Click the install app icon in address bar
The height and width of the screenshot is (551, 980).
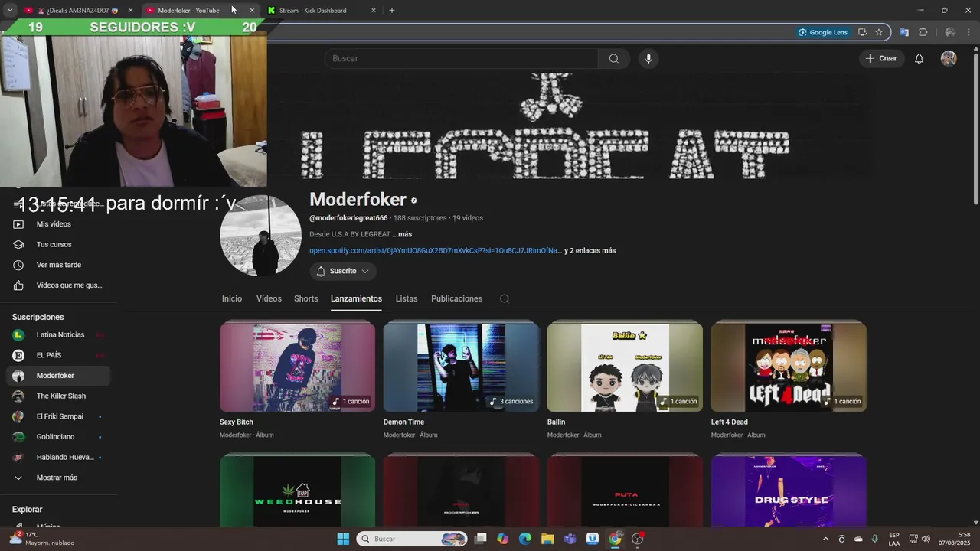862,32
